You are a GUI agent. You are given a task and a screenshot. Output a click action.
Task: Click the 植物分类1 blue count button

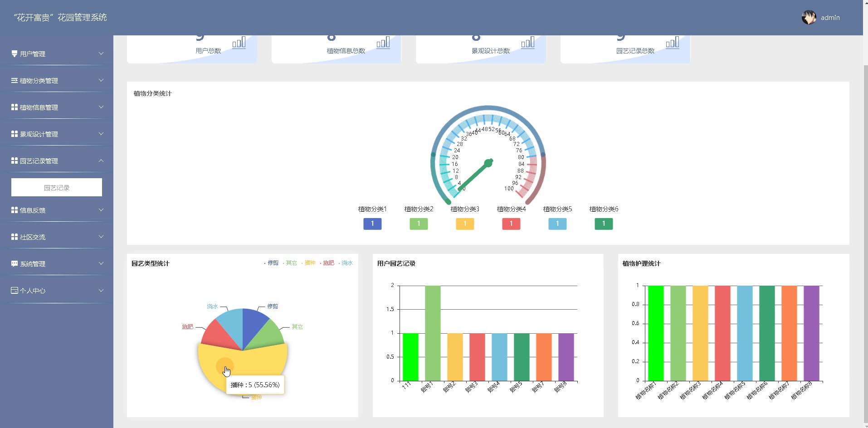tap(372, 224)
